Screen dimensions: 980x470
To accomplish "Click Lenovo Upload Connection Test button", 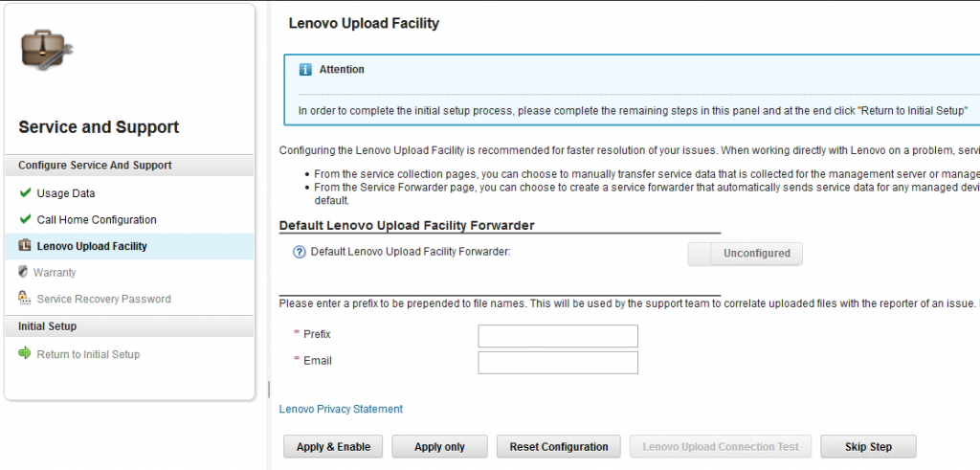I will [x=721, y=447].
